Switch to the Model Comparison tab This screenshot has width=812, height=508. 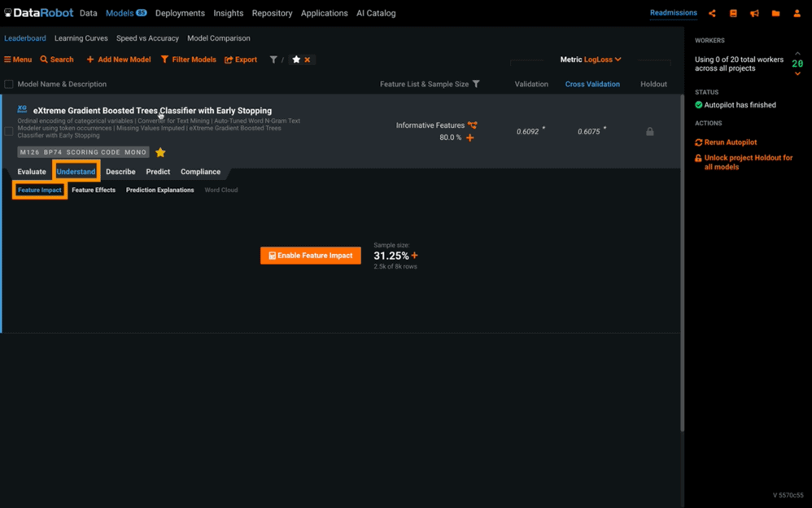(x=219, y=38)
